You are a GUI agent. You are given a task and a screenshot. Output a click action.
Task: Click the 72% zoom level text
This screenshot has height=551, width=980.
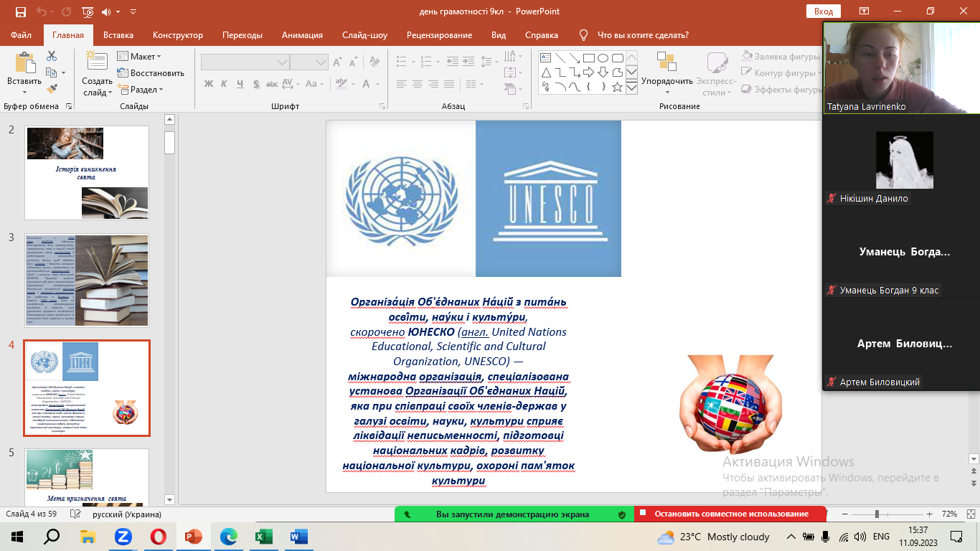tap(949, 514)
